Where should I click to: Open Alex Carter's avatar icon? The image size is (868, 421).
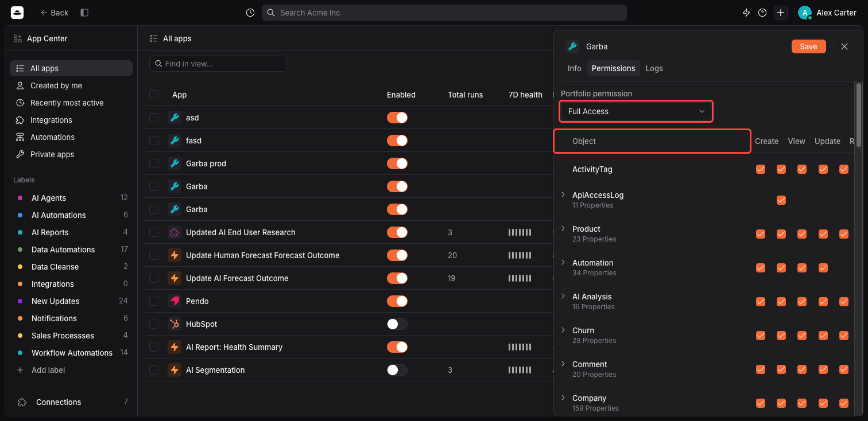(804, 13)
